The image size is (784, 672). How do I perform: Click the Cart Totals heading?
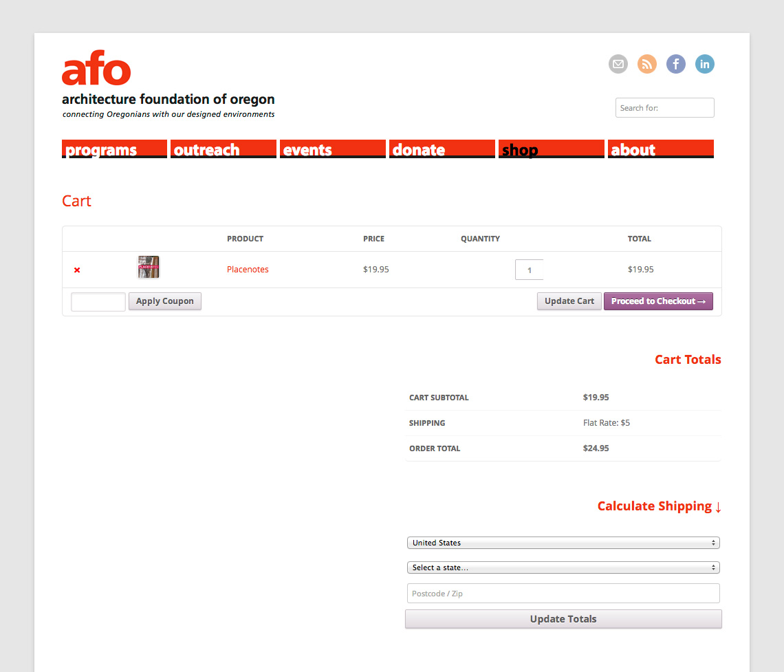point(688,360)
